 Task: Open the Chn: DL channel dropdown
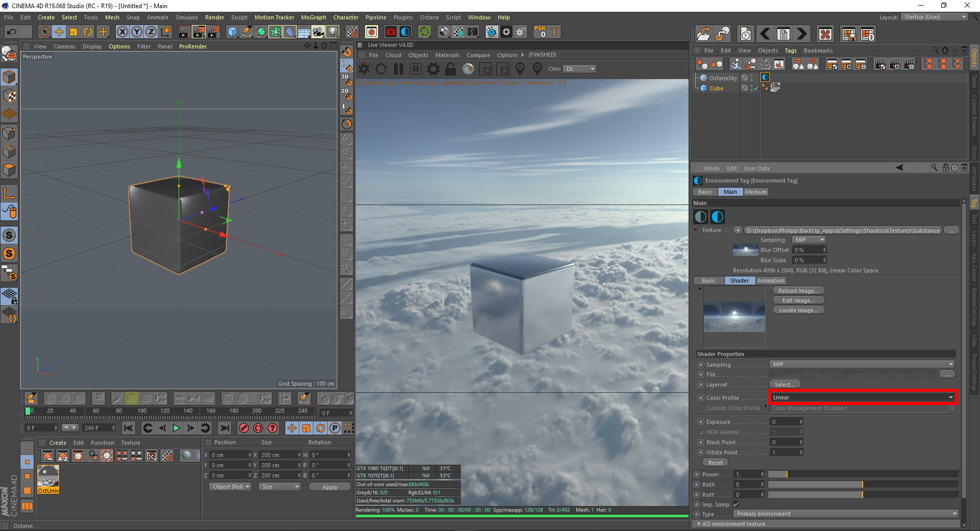[580, 69]
